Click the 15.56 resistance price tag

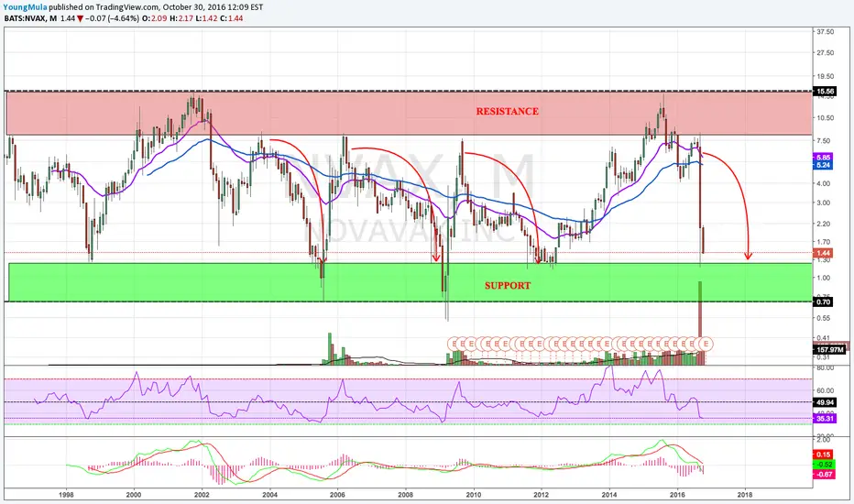(824, 92)
